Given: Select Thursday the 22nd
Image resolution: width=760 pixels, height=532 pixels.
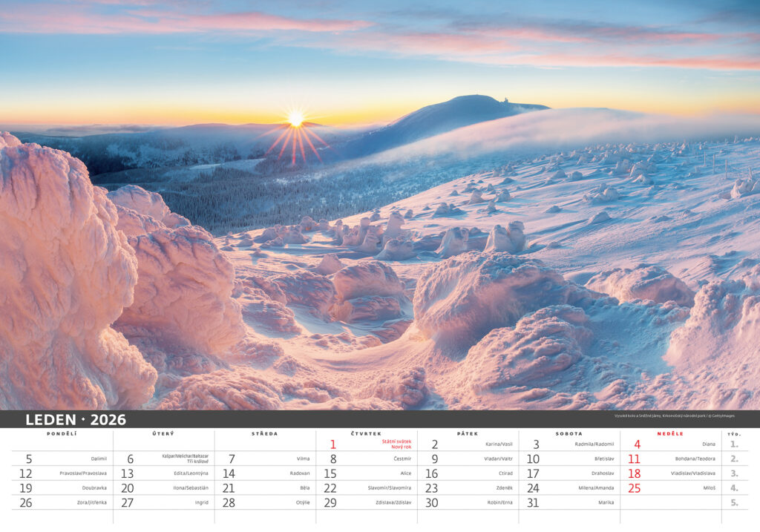Looking at the screenshot, I should 330,488.
